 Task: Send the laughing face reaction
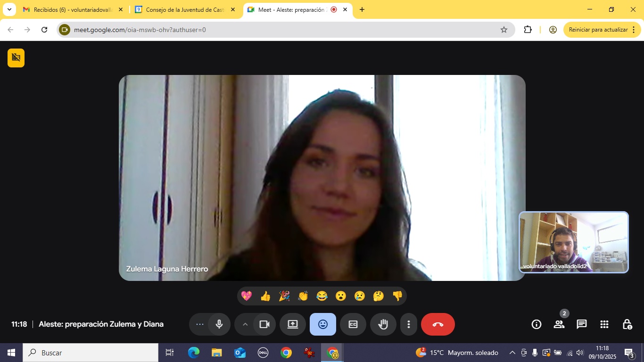click(x=322, y=296)
